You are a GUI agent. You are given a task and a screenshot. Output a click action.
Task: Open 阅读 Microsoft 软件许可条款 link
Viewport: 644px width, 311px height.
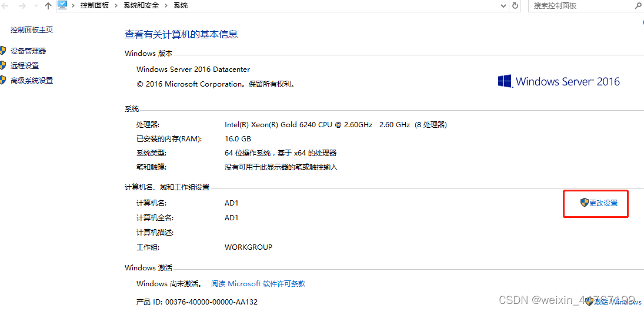click(x=258, y=283)
